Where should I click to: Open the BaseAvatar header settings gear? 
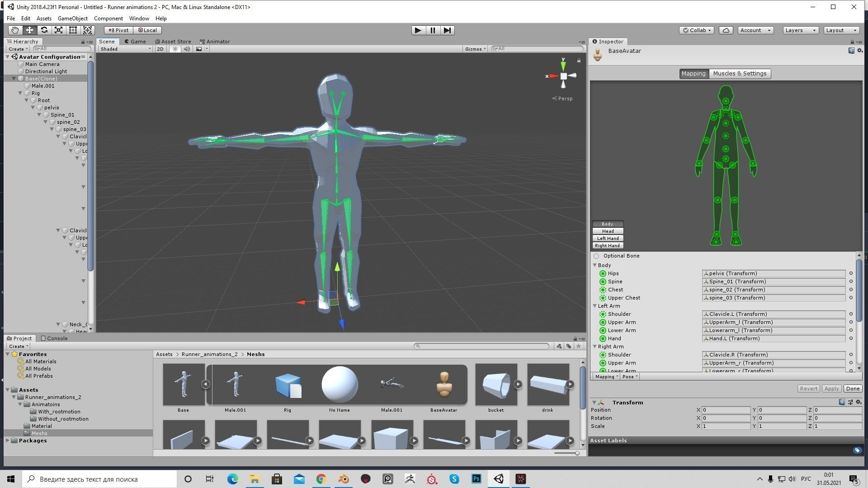coord(859,51)
